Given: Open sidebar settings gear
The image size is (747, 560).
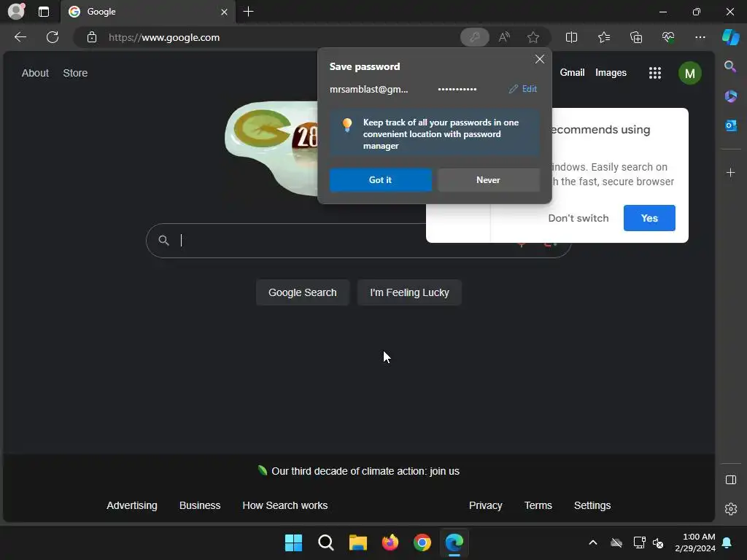Looking at the screenshot, I should pyautogui.click(x=730, y=509).
